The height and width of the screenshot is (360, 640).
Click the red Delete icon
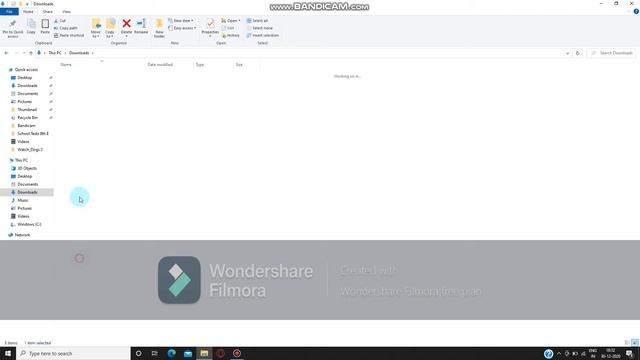127,24
